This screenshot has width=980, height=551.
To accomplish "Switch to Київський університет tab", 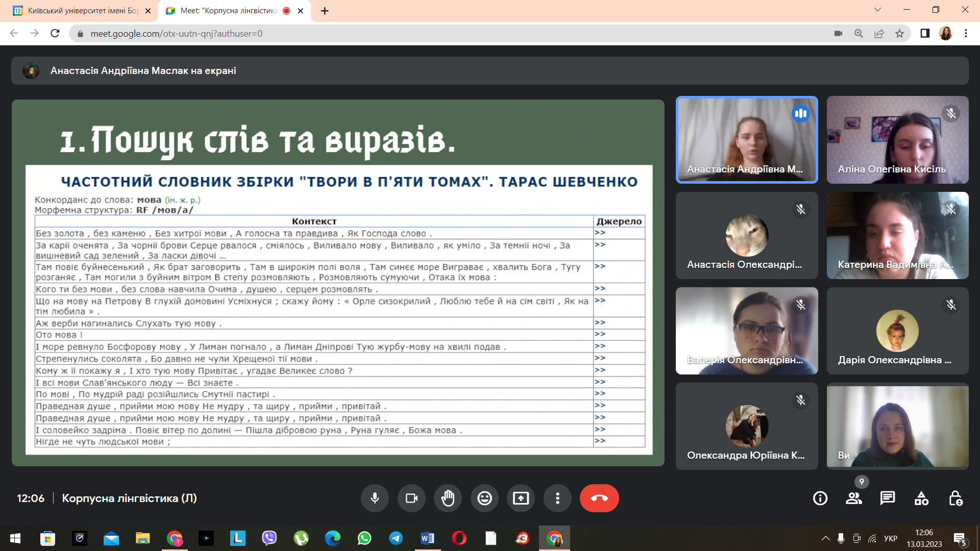I will [x=83, y=11].
